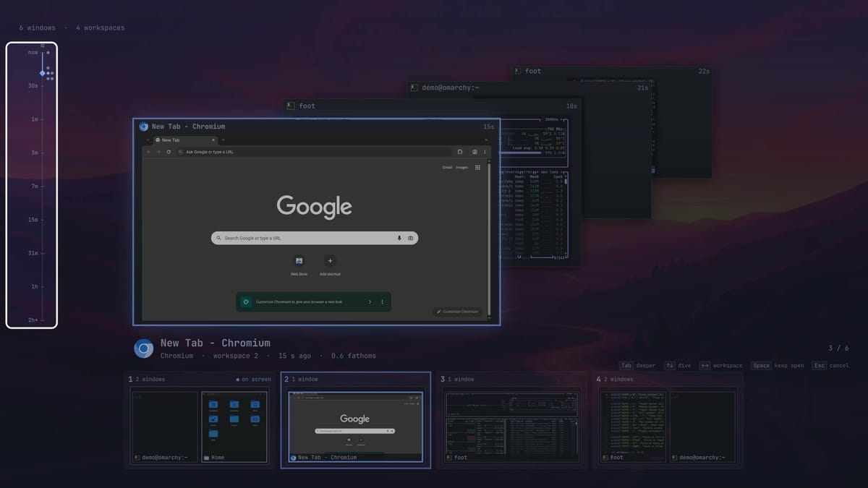Screen dimensions: 868x488
Task: Open the extensions puzzle icon in Chromium
Action: pos(460,152)
